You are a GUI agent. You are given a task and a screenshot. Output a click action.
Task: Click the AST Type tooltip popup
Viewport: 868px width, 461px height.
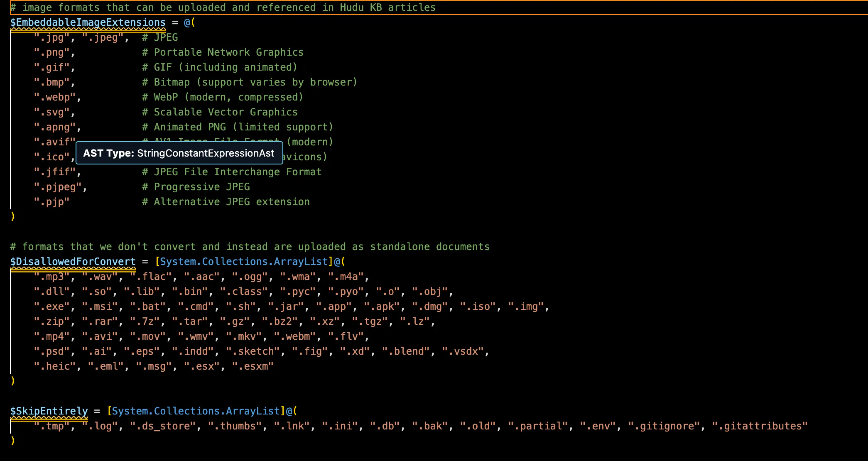click(x=179, y=153)
